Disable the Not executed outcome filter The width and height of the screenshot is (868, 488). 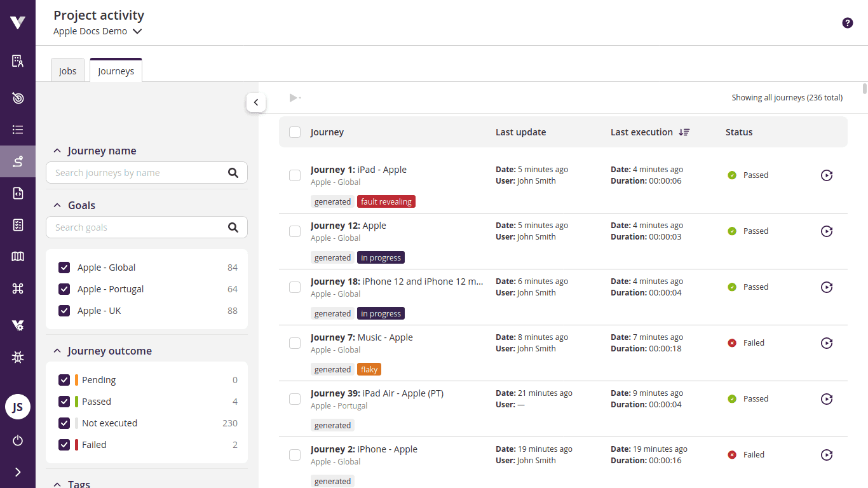(64, 423)
